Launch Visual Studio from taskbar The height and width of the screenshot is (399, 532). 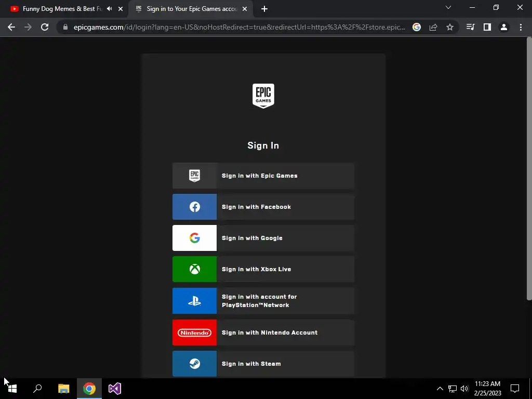pos(115,389)
